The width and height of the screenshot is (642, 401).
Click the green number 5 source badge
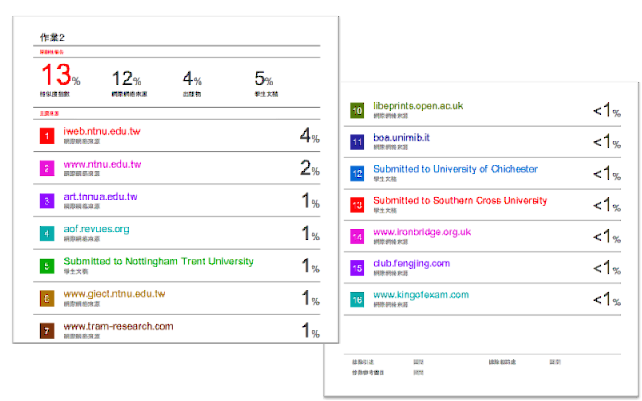pyautogui.click(x=46, y=267)
